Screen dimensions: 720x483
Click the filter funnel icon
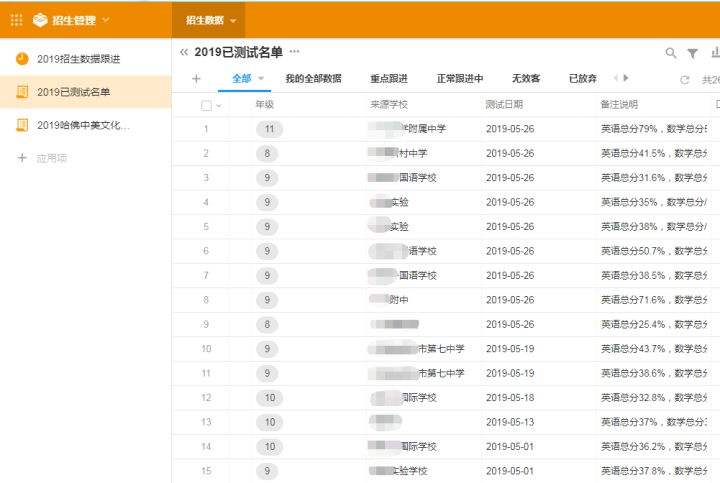(x=692, y=53)
